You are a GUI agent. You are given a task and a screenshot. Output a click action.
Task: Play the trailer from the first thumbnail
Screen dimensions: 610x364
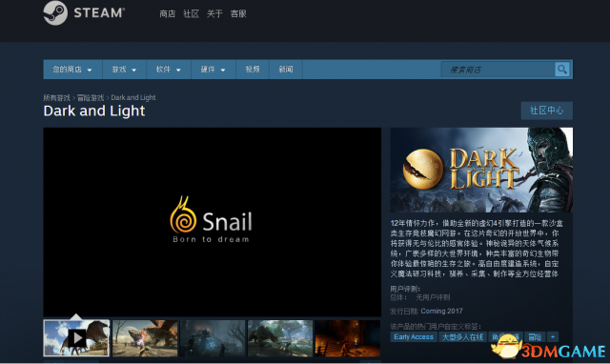76,338
